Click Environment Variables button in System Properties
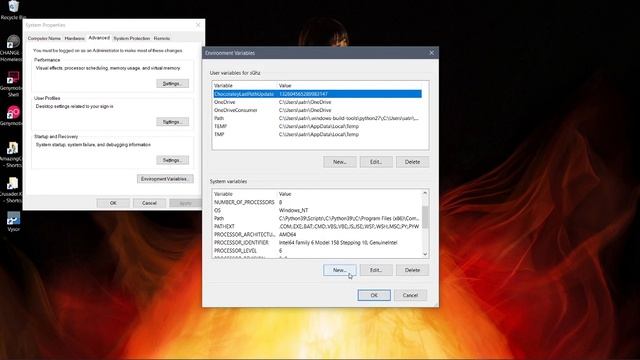 point(165,179)
